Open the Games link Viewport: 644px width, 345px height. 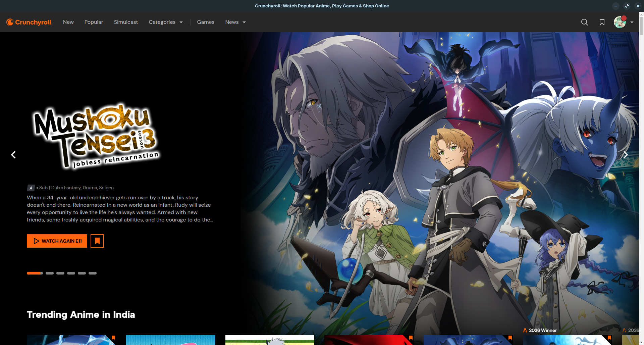coord(206,22)
